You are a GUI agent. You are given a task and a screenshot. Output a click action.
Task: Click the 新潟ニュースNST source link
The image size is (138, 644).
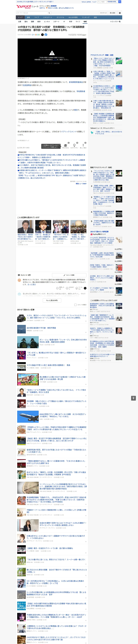coord(81,184)
